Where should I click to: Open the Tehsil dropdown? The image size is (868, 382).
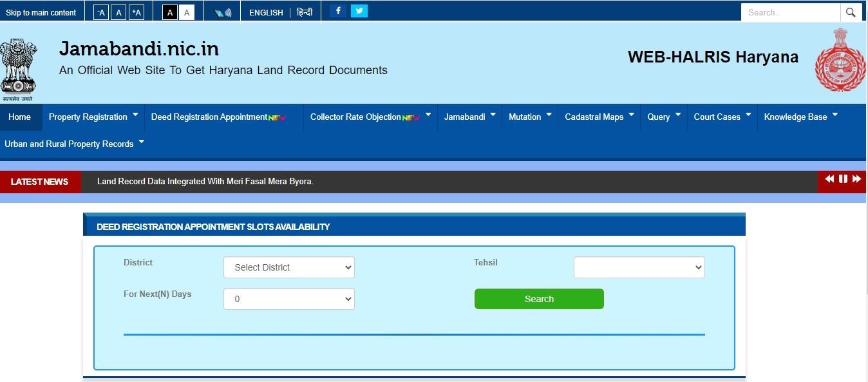click(x=638, y=267)
